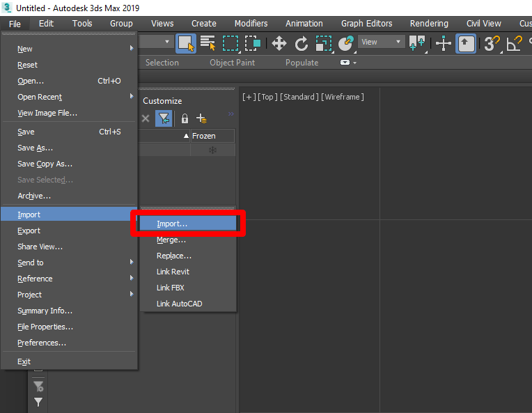Open Scene Explorer Customize menu
The height and width of the screenshot is (413, 532).
[162, 101]
